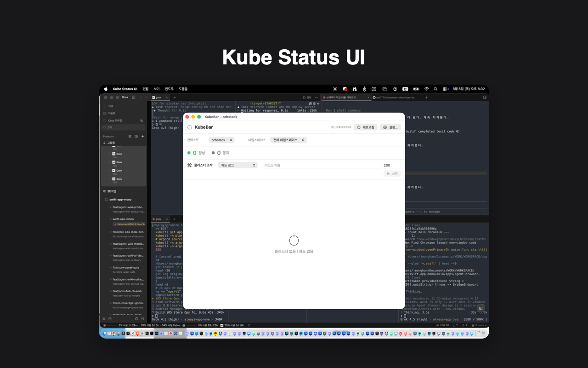Image resolution: width=588 pixels, height=368 pixels.
Task: Close the top grok terminal tab
Action: click(x=167, y=98)
